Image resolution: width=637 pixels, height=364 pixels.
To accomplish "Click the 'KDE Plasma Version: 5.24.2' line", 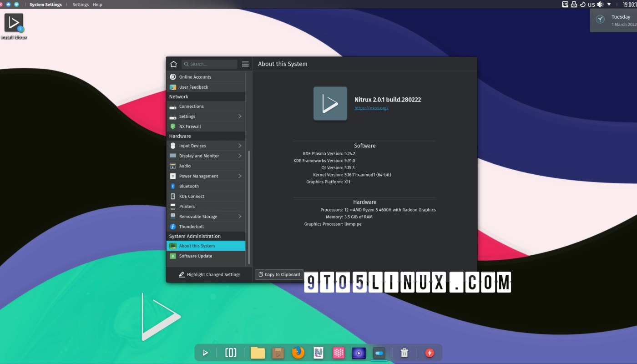I will (329, 154).
